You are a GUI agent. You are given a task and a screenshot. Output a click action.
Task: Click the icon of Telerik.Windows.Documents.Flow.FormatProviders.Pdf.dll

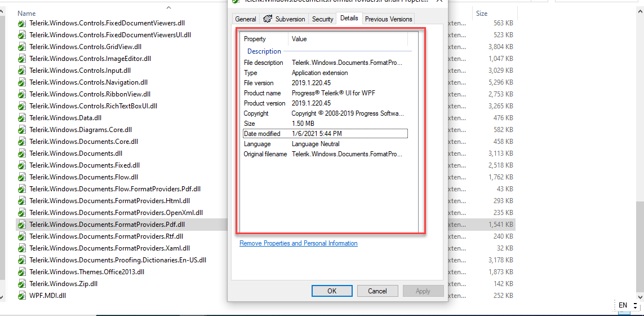[x=22, y=189]
